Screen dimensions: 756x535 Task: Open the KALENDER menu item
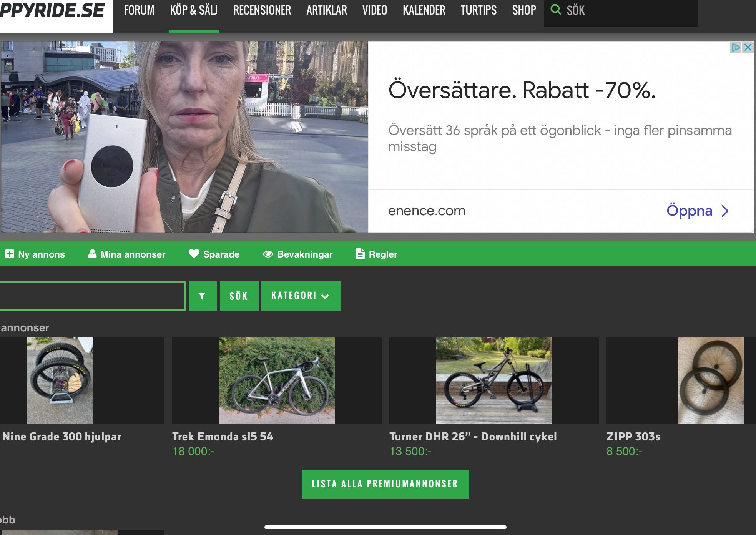[424, 10]
